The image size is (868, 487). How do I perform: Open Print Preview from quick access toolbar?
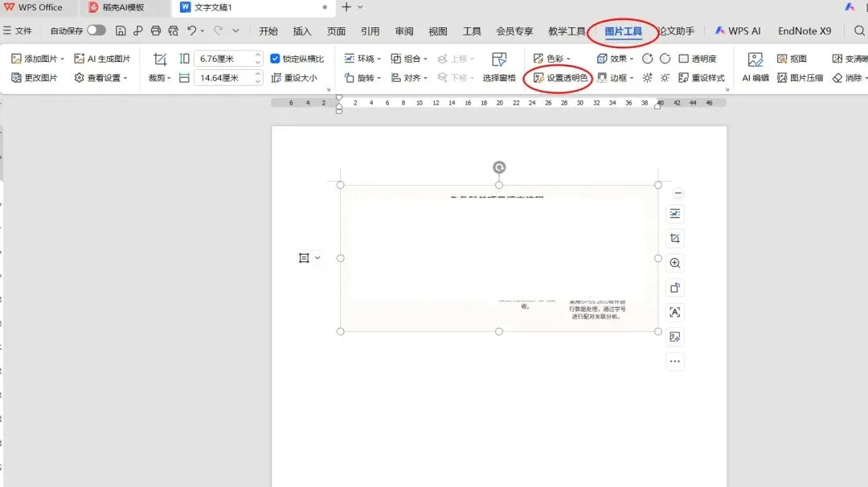tap(174, 31)
